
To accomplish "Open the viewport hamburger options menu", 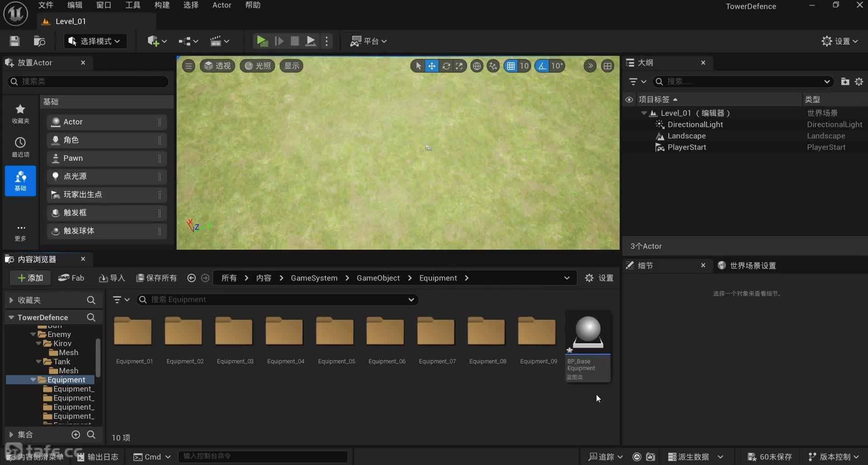I will coord(189,66).
